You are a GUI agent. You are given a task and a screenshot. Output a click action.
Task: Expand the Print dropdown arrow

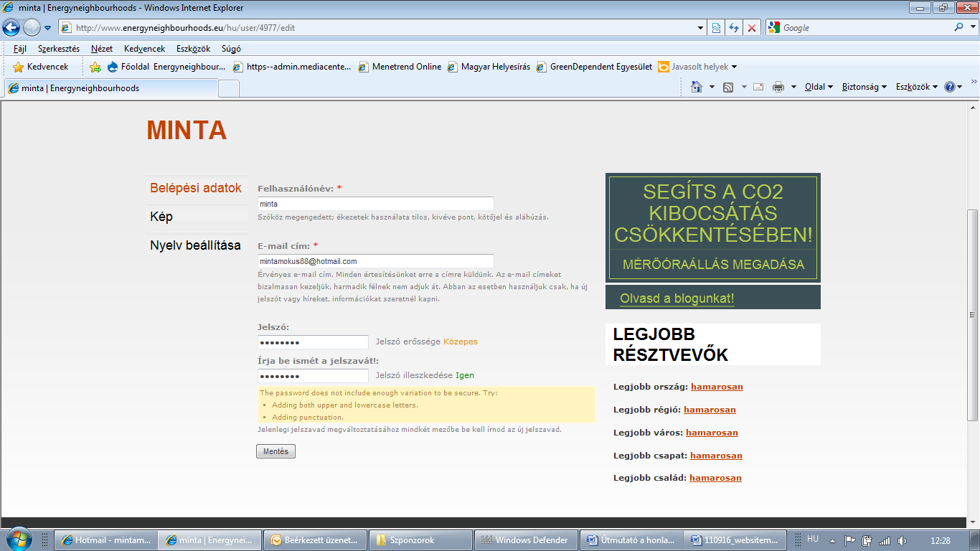793,87
